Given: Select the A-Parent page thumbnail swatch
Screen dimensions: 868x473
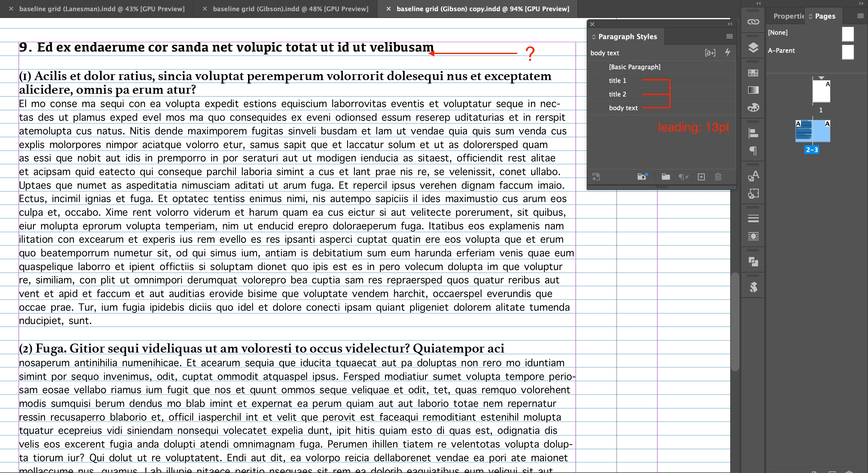Looking at the screenshot, I should pyautogui.click(x=848, y=52).
